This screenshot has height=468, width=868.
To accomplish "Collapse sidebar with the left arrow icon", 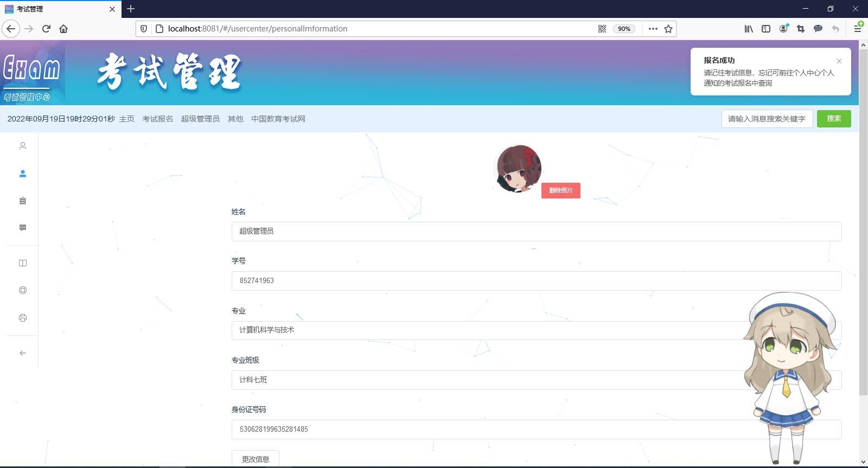I will click(x=23, y=353).
